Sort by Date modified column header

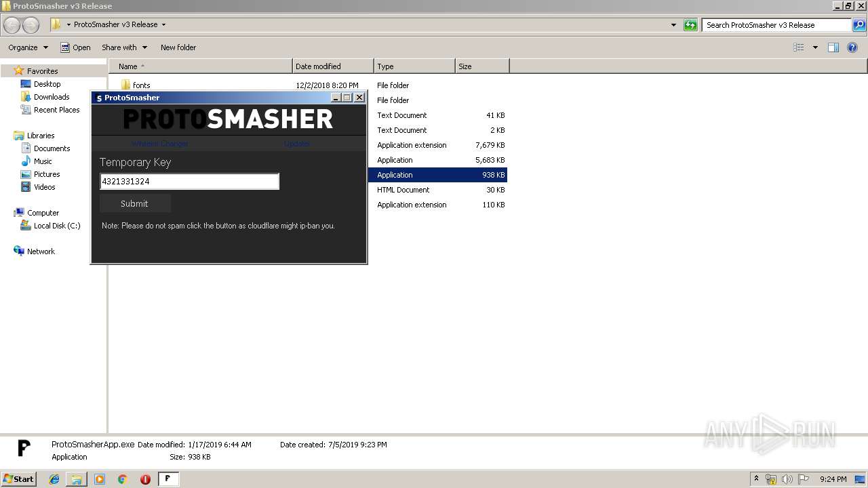tap(333, 66)
